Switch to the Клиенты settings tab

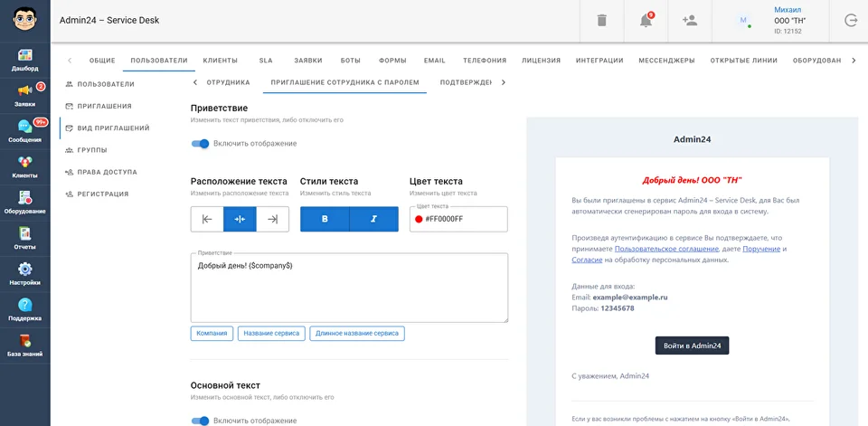[220, 61]
